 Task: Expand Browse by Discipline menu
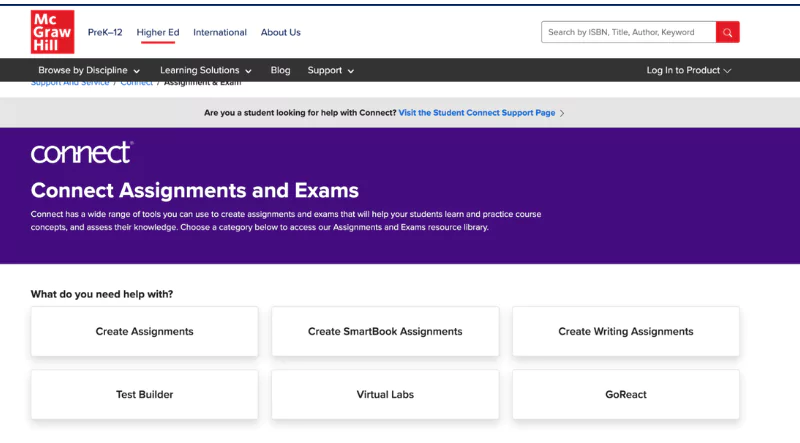click(89, 70)
